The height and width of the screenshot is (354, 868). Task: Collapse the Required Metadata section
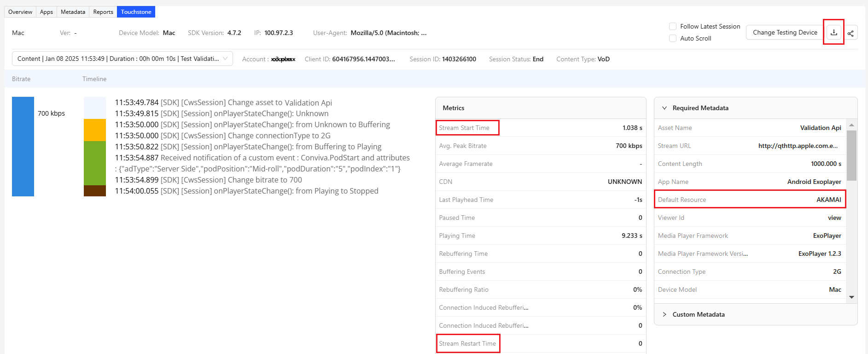pyautogui.click(x=664, y=108)
